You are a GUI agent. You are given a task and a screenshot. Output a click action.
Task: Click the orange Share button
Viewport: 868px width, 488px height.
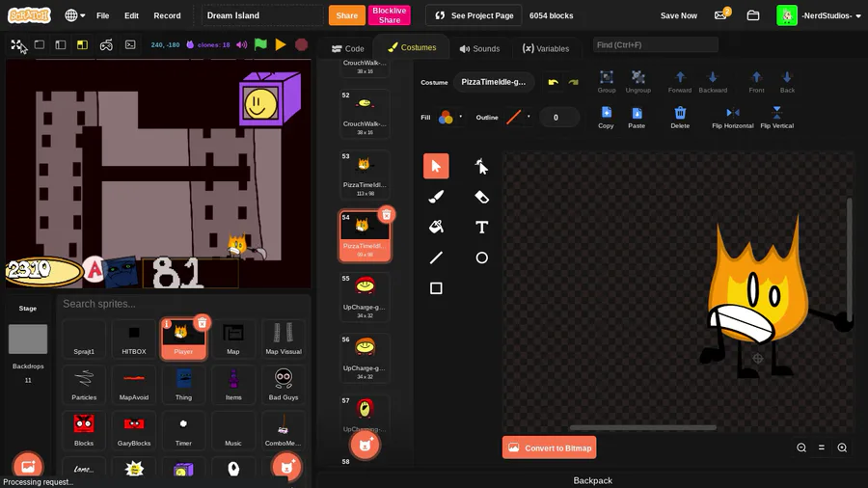(346, 15)
